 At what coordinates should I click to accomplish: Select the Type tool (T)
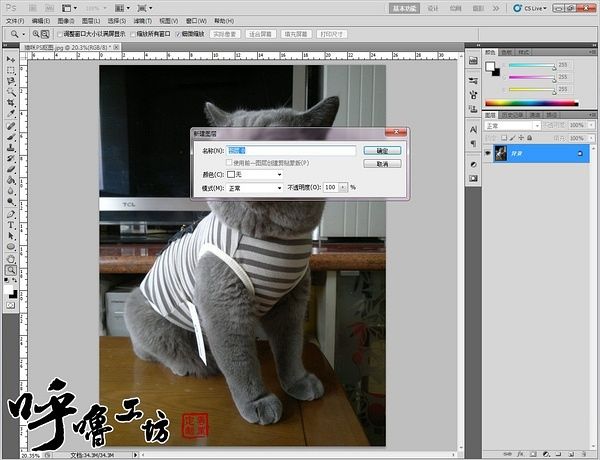tap(11, 224)
